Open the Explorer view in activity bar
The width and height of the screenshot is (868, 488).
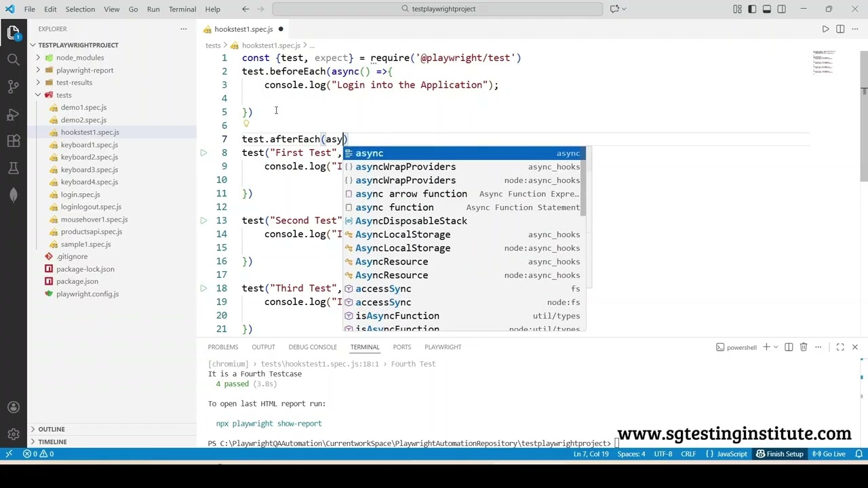click(x=14, y=33)
